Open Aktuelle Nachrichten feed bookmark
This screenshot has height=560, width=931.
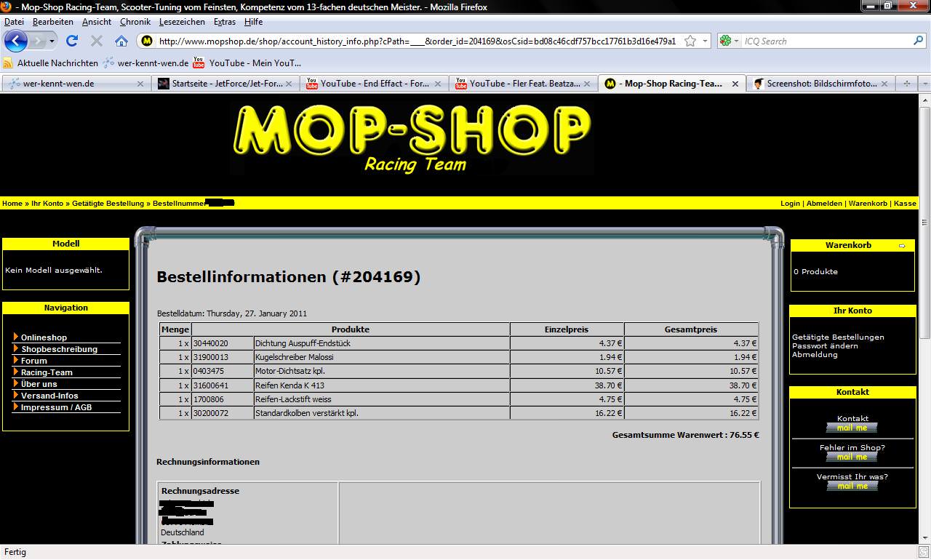coord(51,63)
